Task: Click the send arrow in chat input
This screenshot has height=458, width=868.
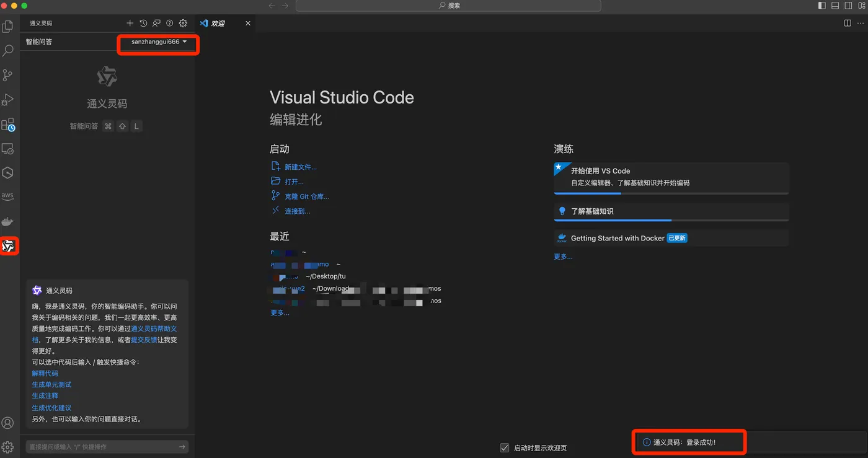Action: coord(182,447)
